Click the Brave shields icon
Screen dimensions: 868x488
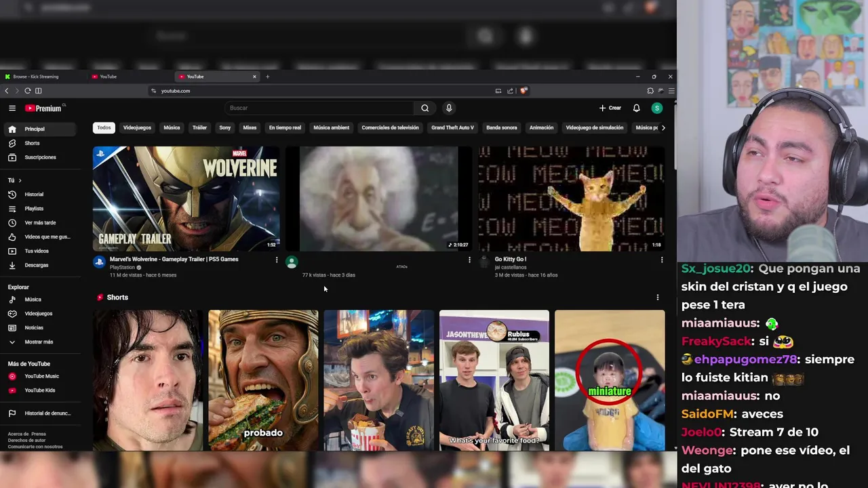[524, 91]
